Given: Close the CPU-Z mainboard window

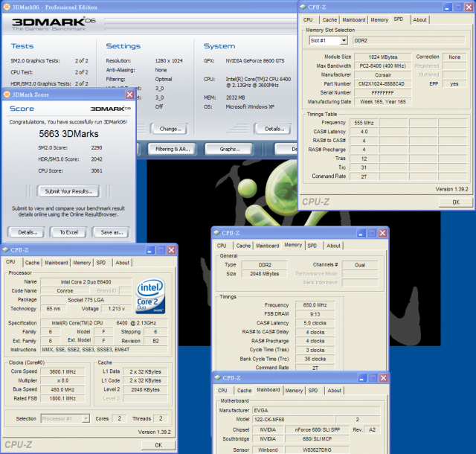Looking at the screenshot, I should pyautogui.click(x=384, y=378).
